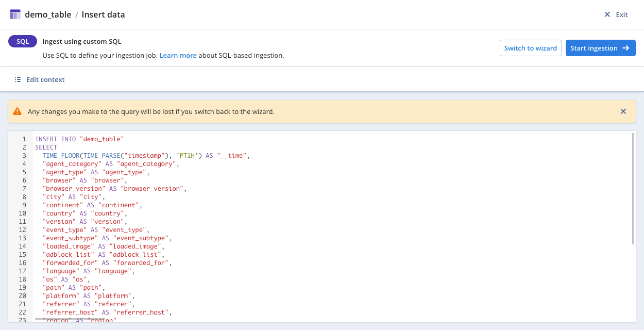Click Start ingestion button
Image resolution: width=644 pixels, height=330 pixels.
click(601, 48)
